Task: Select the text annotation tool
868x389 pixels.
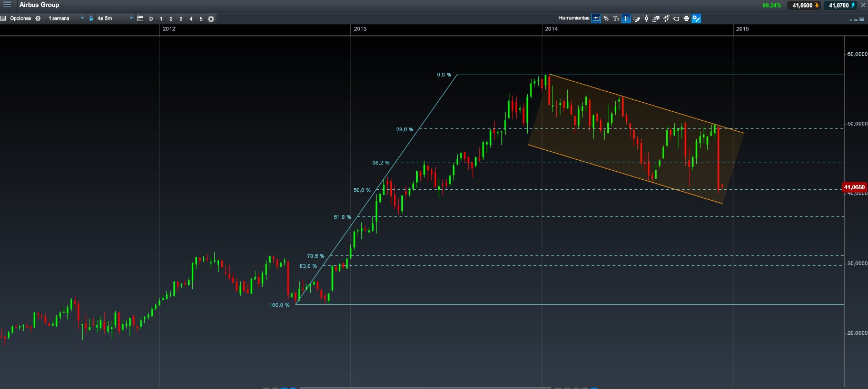Action: point(616,18)
